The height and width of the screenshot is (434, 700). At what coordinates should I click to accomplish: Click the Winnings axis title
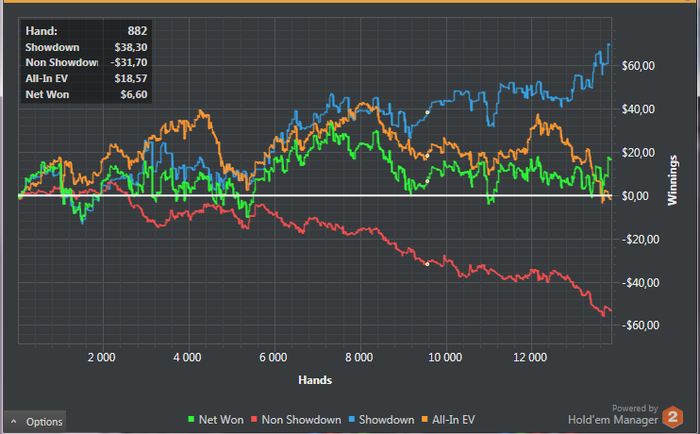[672, 180]
